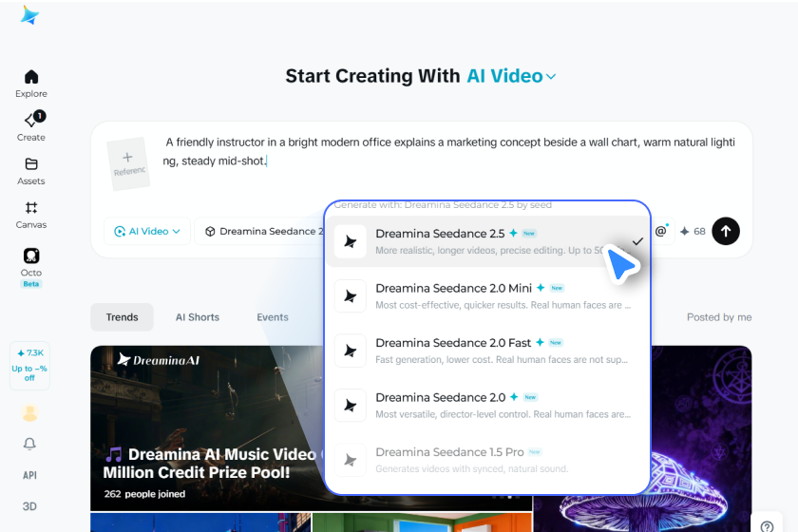Open the AI Video mode dropdown
Screen dimensions: 798x532
click(x=147, y=231)
